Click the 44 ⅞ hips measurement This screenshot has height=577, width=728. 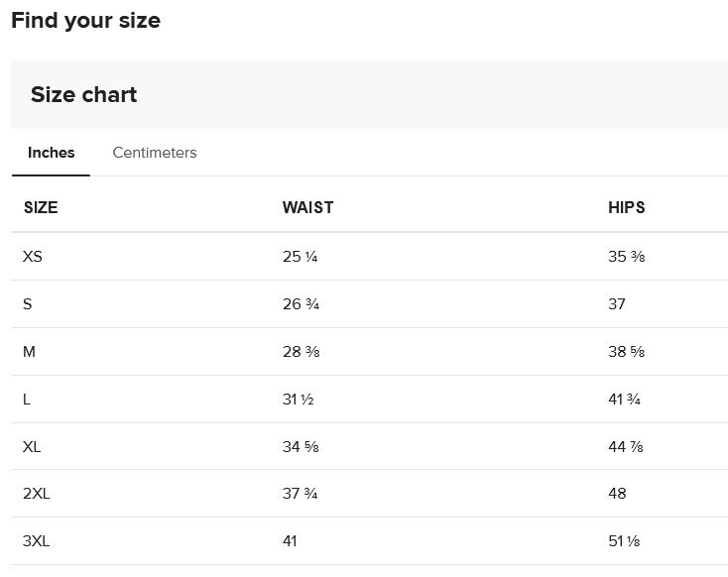(x=627, y=447)
